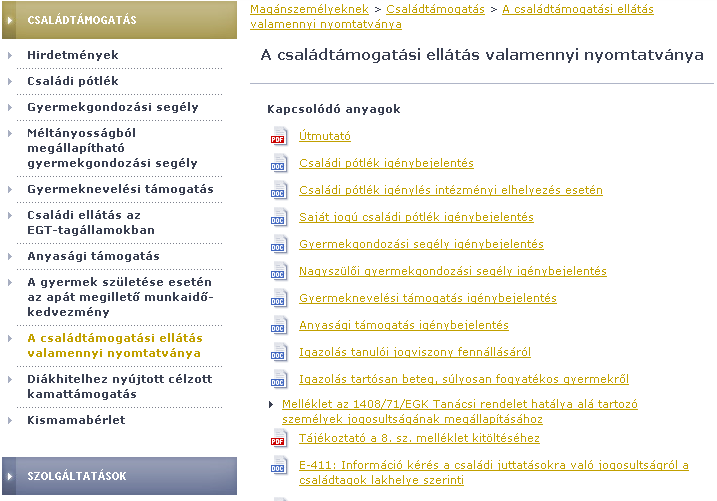This screenshot has height=501, width=717.
Task: Open the Gyermekgondozási segély igénybejelentés link
Action: 422,244
